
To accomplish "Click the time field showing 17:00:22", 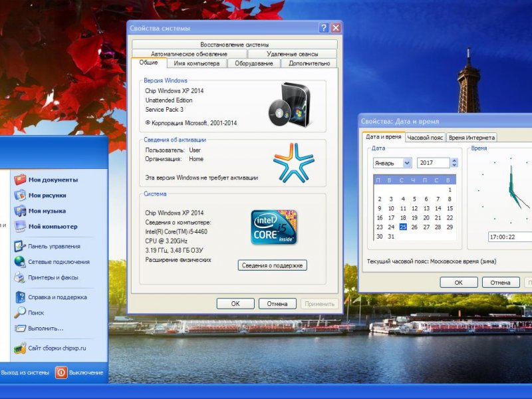I will pos(510,237).
